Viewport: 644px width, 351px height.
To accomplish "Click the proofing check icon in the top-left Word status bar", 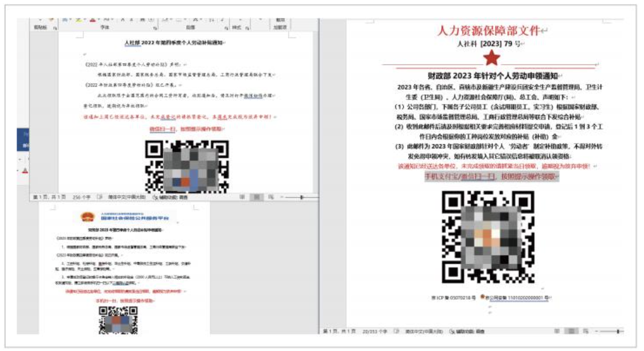I will pyautogui.click(x=99, y=197).
